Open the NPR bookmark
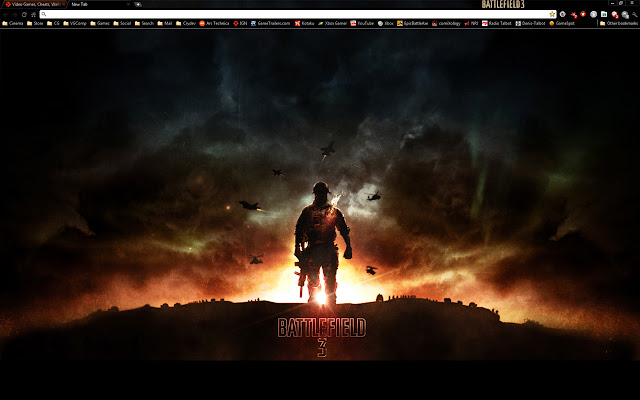The height and width of the screenshot is (400, 640). [471, 23]
